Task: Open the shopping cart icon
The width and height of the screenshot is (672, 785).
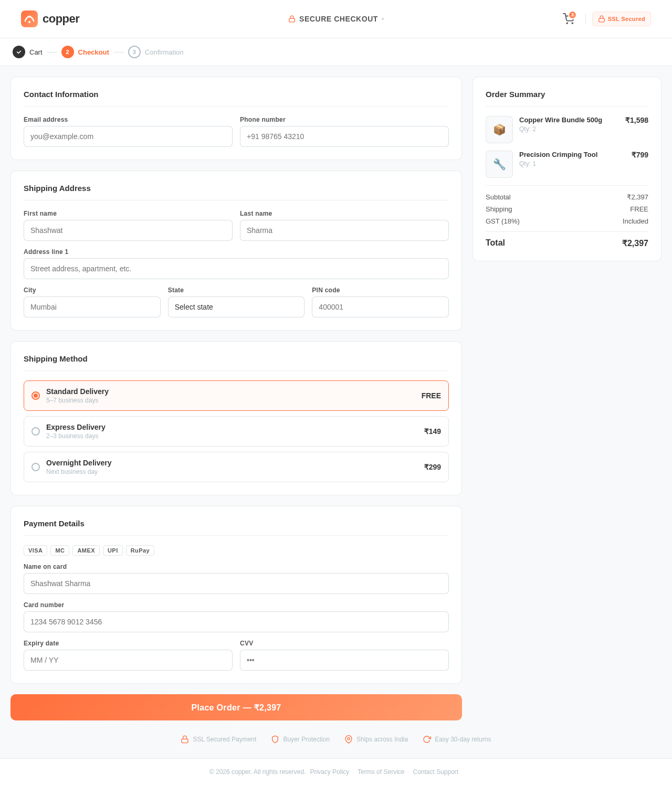Action: tap(569, 19)
